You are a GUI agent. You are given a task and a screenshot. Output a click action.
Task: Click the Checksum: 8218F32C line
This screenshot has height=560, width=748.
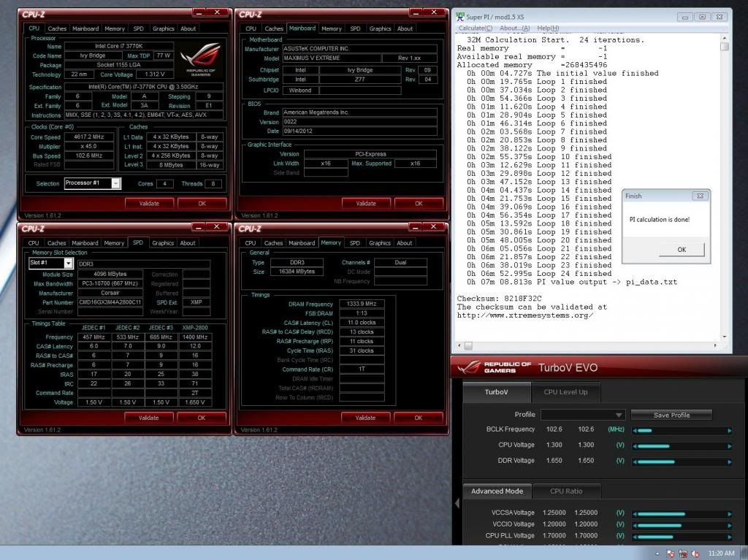(x=500, y=299)
